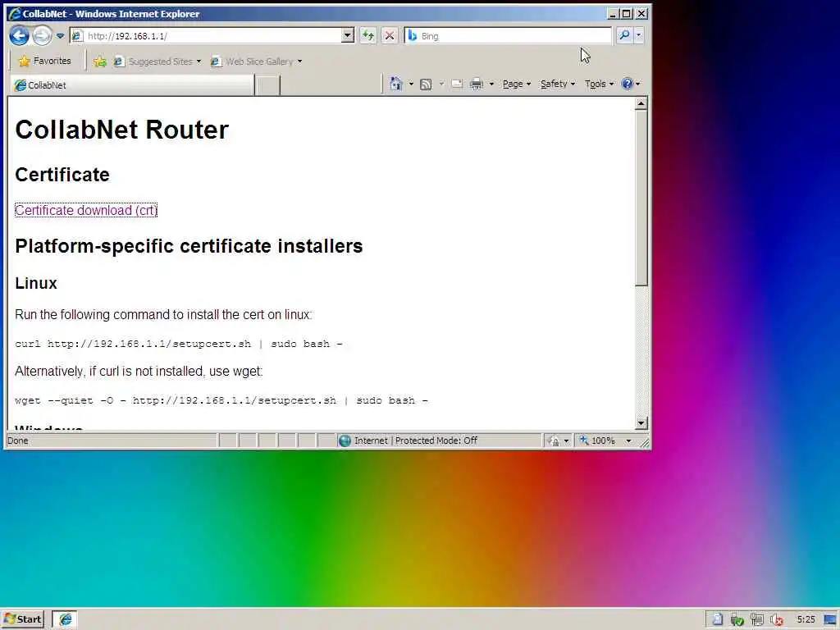Click the wget --quiet setupcert.sh command text
The image size is (840, 630).
(x=221, y=400)
